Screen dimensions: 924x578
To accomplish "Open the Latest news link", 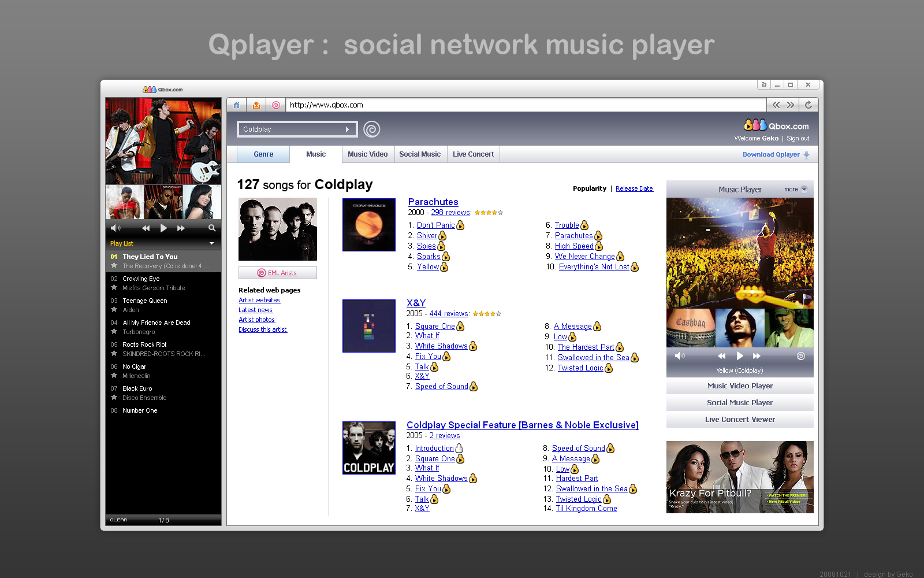I will pyautogui.click(x=256, y=310).
